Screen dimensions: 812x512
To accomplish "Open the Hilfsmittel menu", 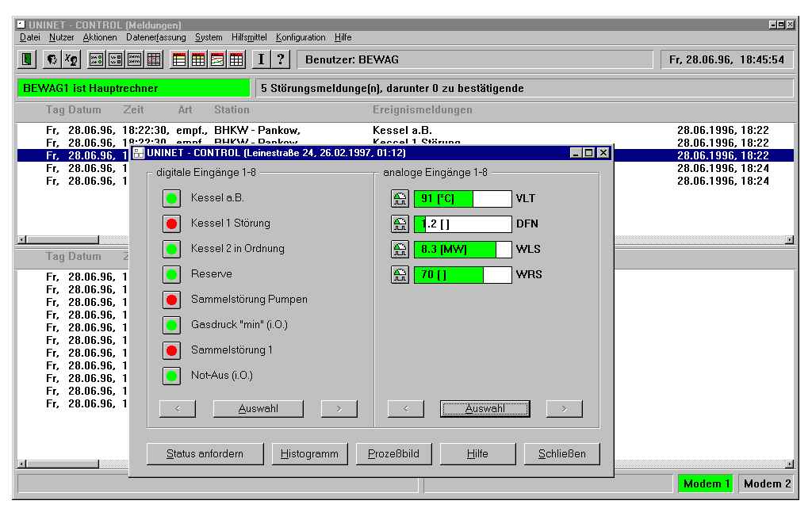I will (249, 37).
